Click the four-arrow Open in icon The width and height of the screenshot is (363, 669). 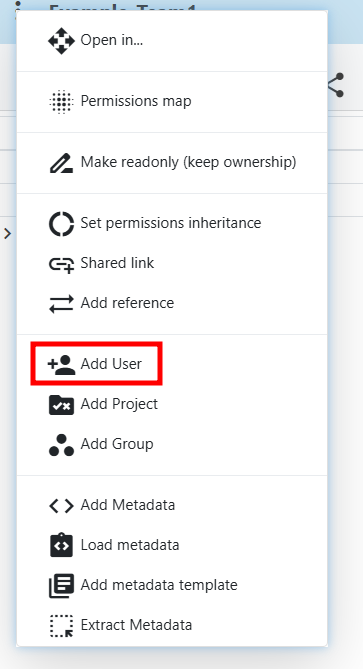click(x=61, y=41)
